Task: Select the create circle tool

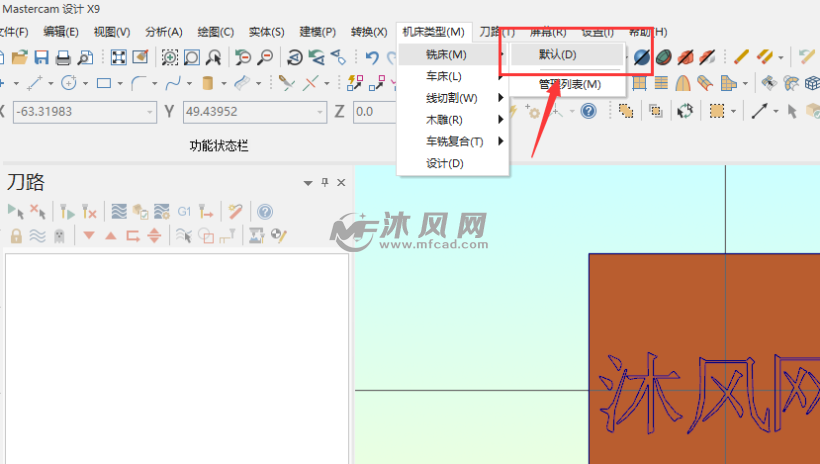Action: pyautogui.click(x=69, y=83)
